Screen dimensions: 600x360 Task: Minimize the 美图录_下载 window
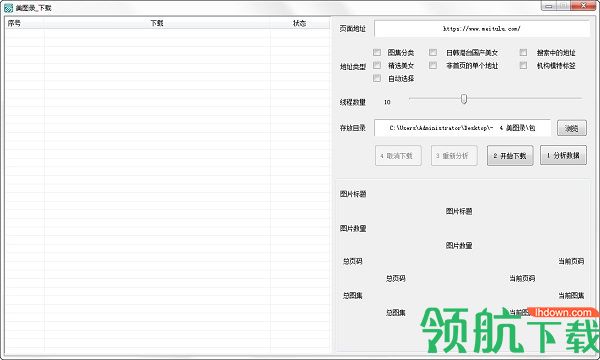coord(549,5)
